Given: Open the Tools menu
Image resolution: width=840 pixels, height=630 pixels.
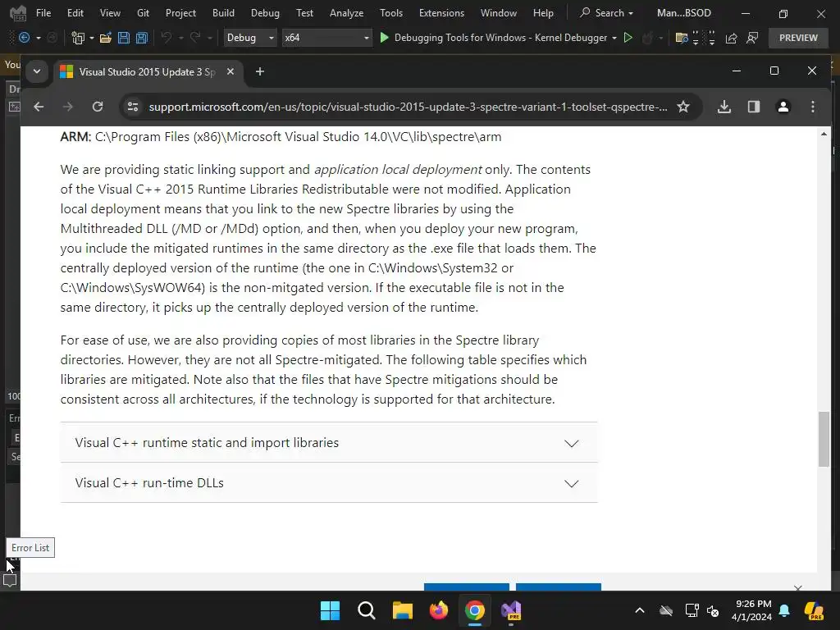Looking at the screenshot, I should (391, 12).
